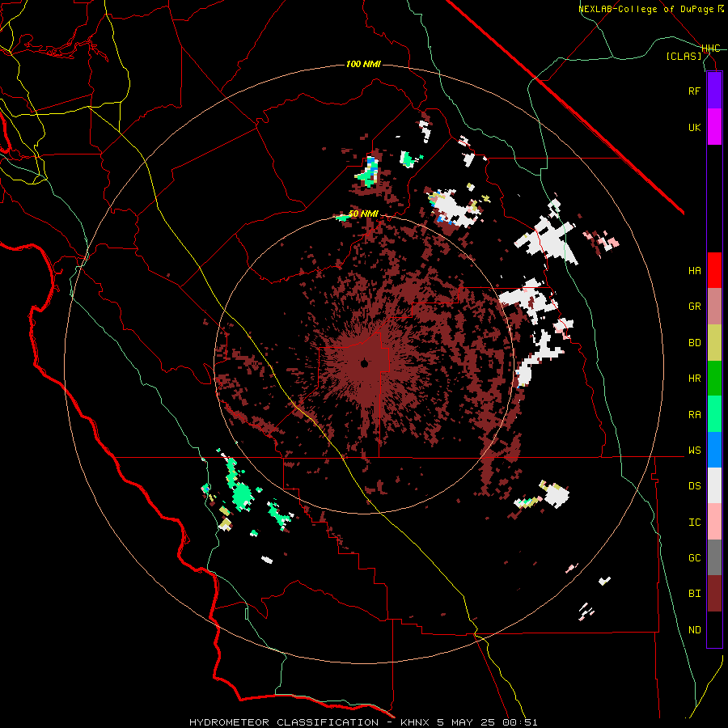Click the NEXLAB-College of DuPage text
Image resolution: width=728 pixels, height=728 pixels.
(647, 9)
